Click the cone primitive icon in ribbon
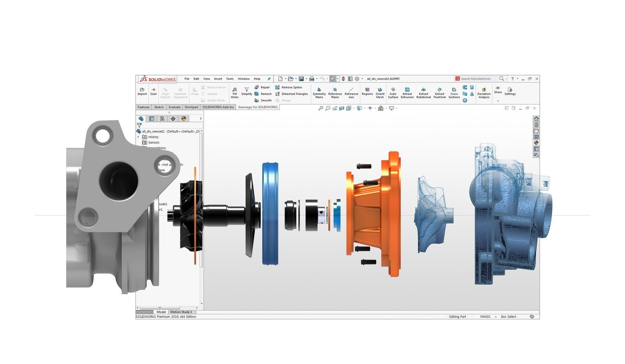The width and height of the screenshot is (625, 364). tap(472, 94)
